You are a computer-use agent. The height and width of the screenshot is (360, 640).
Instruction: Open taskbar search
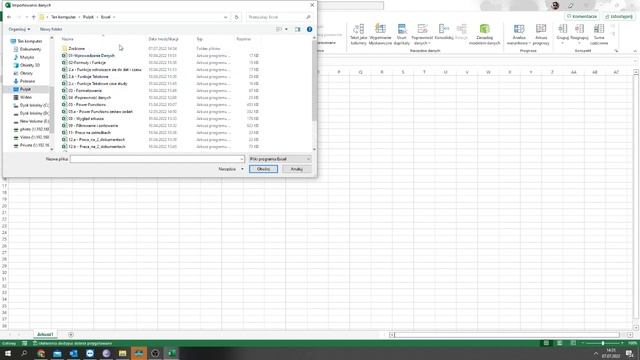point(24,353)
